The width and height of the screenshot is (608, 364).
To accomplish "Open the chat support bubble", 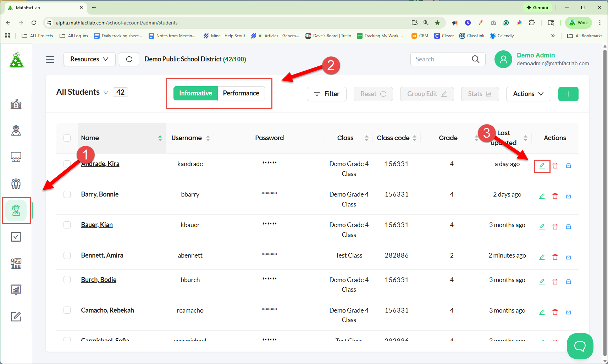I will coord(580,346).
